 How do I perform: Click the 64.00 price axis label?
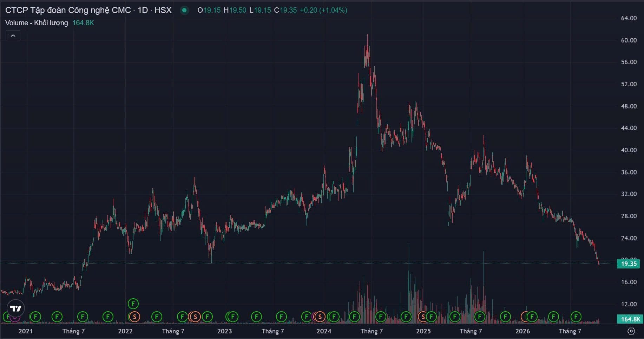(x=629, y=18)
